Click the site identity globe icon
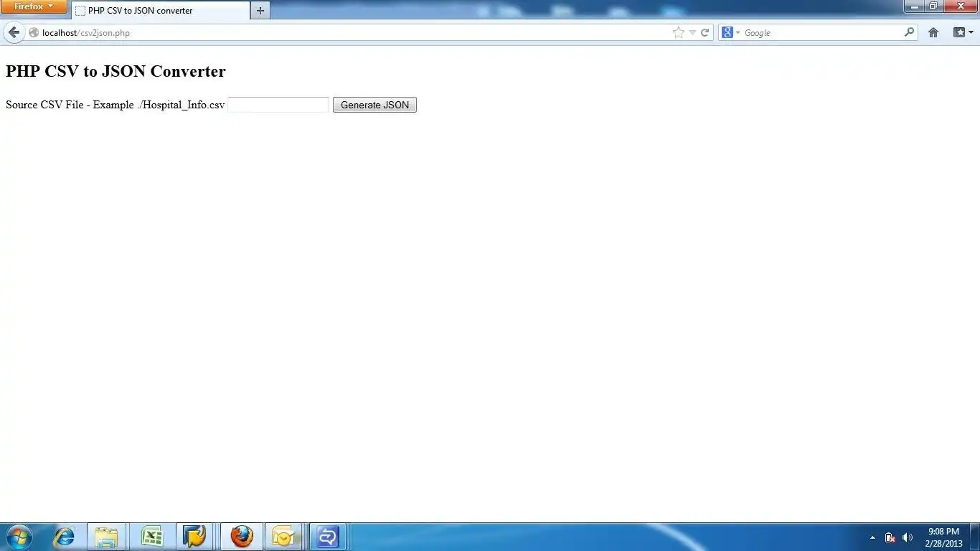 (x=33, y=32)
